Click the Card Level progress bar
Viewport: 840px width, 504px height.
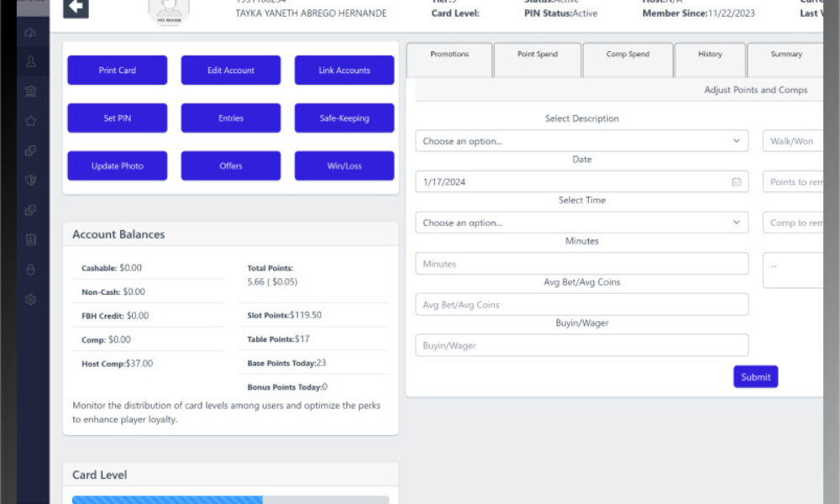(230, 499)
